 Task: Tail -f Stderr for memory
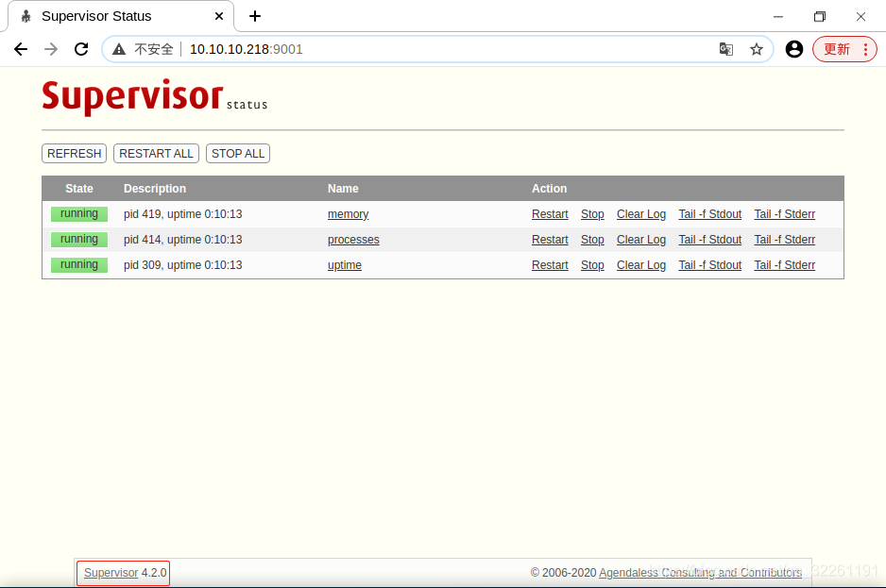(784, 214)
